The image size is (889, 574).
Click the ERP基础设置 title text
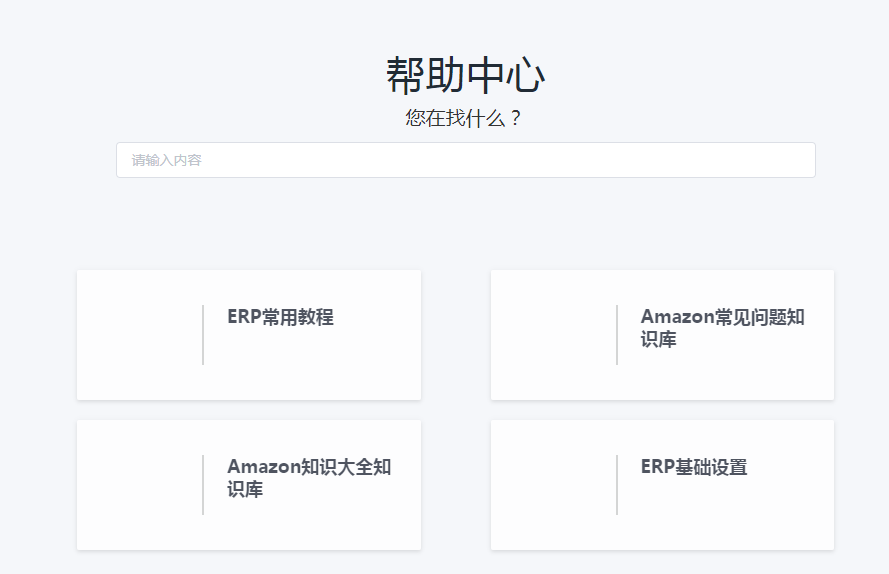[694, 467]
